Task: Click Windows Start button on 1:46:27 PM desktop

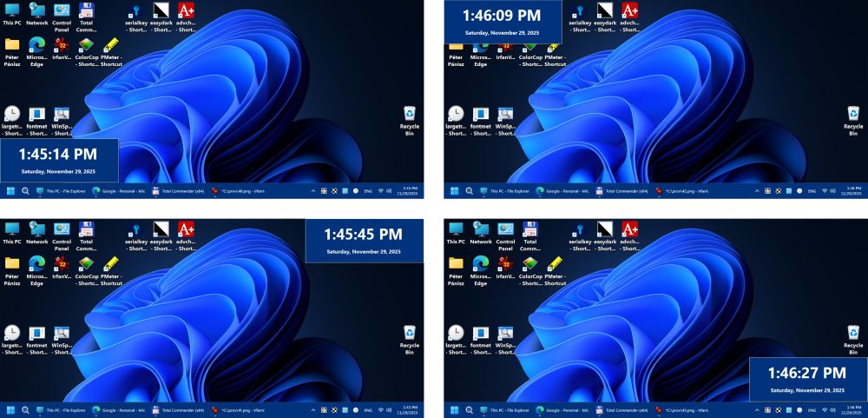Action: [455, 409]
